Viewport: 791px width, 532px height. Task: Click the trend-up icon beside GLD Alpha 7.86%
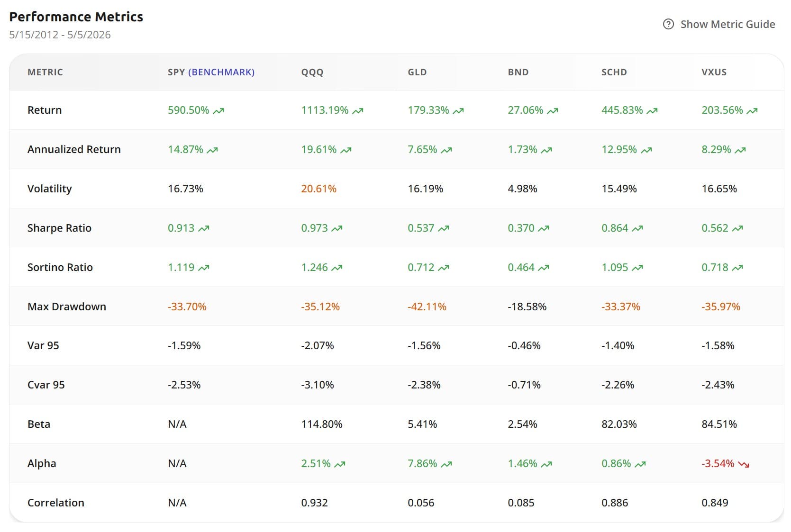click(x=446, y=464)
